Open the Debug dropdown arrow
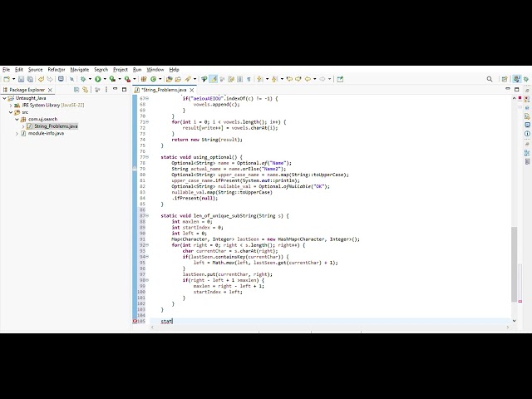Viewport: 532px width, 399px height. pos(90,79)
